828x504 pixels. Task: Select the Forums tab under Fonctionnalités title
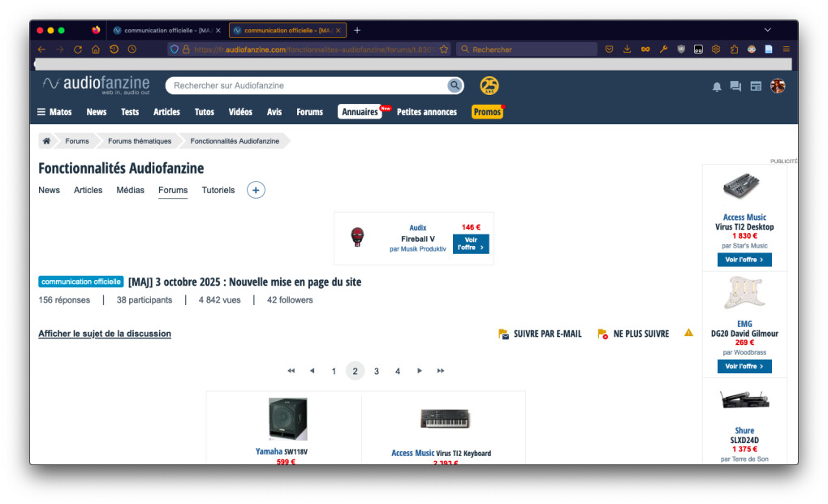coord(173,190)
